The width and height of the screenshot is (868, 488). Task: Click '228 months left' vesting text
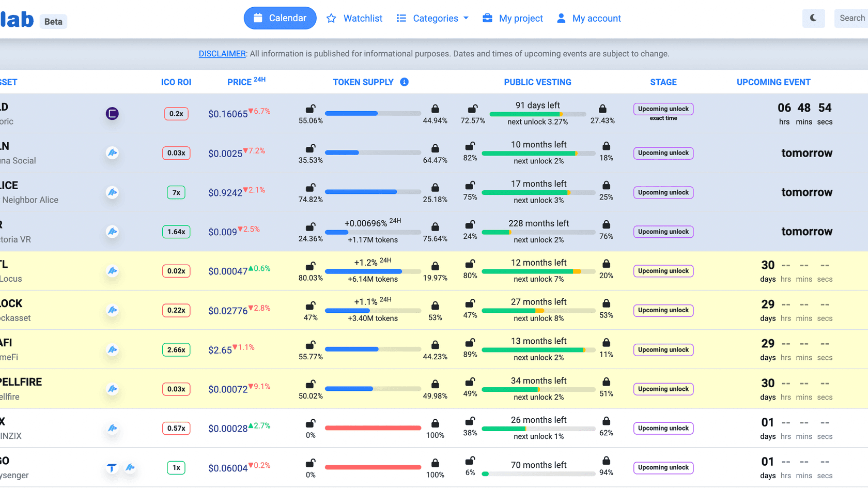click(538, 223)
